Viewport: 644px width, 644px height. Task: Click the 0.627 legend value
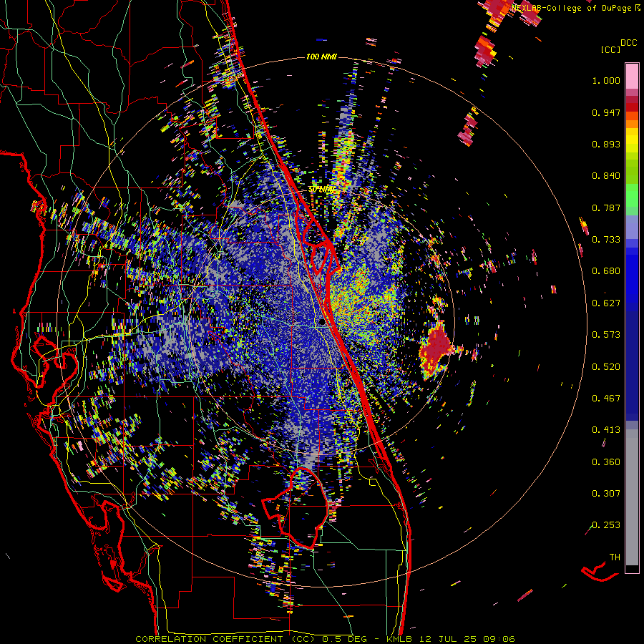click(606, 303)
